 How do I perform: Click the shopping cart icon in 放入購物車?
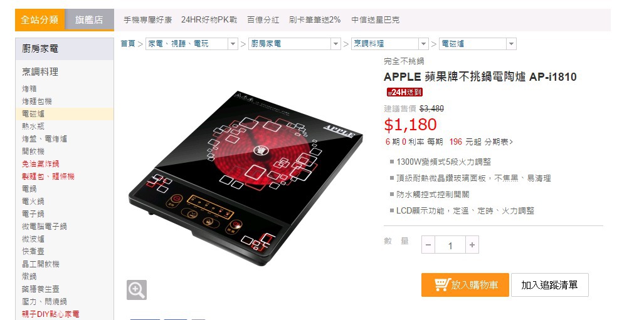442,284
